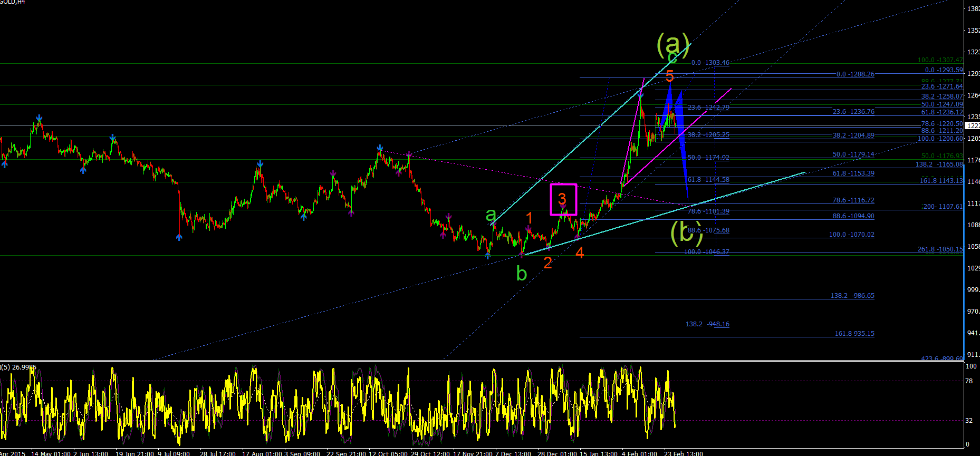
Task: Select the large yellow-green (b) label
Action: click(x=687, y=232)
